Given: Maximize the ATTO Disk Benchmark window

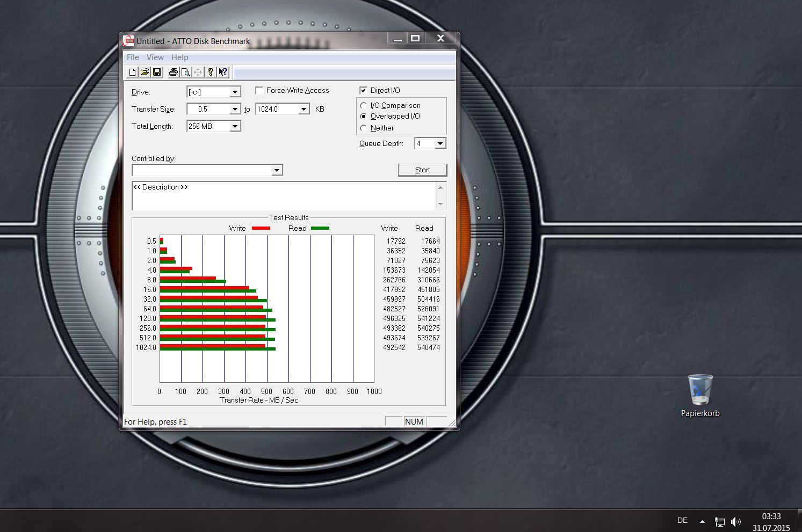Looking at the screenshot, I should [x=415, y=38].
